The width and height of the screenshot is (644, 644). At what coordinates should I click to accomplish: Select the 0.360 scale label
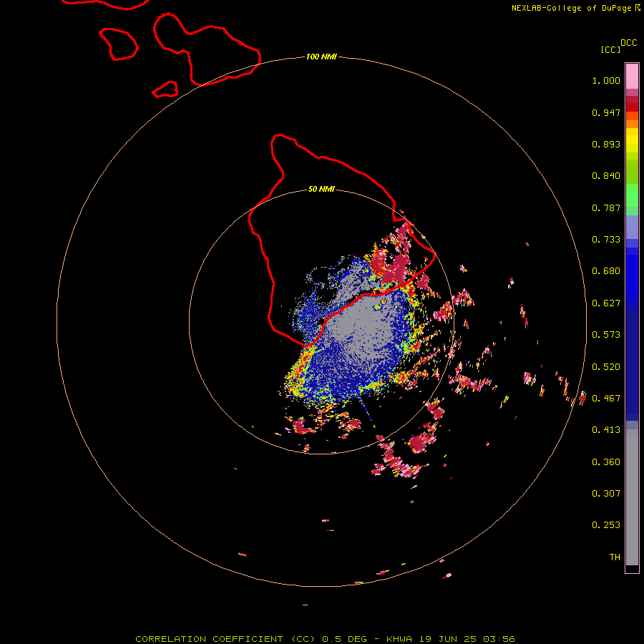click(x=606, y=462)
